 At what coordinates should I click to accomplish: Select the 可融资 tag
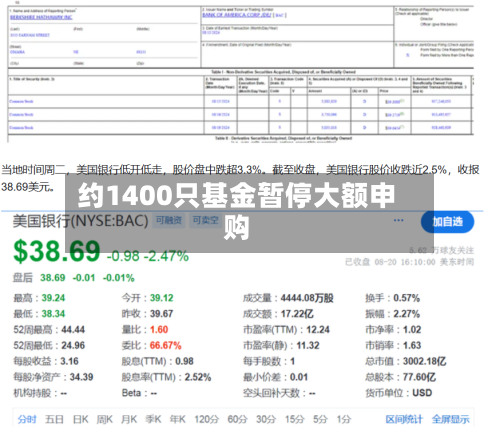tap(169, 220)
